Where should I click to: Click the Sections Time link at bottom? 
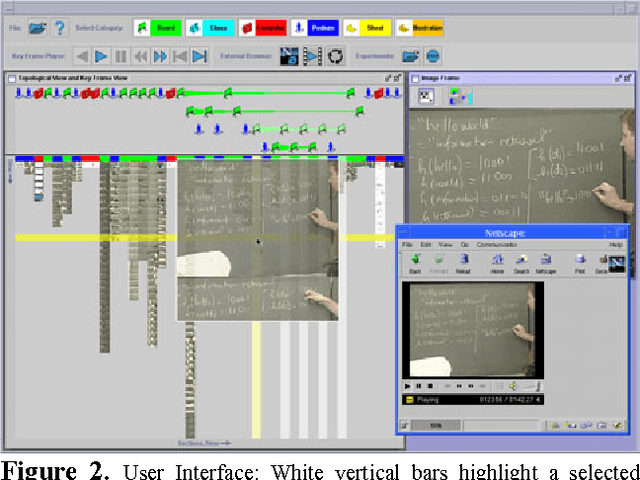click(x=204, y=443)
